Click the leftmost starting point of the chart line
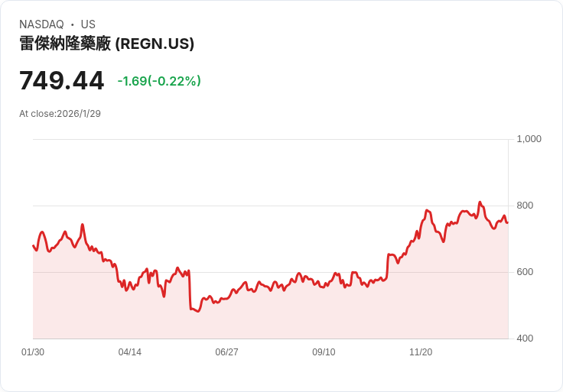 click(x=33, y=245)
